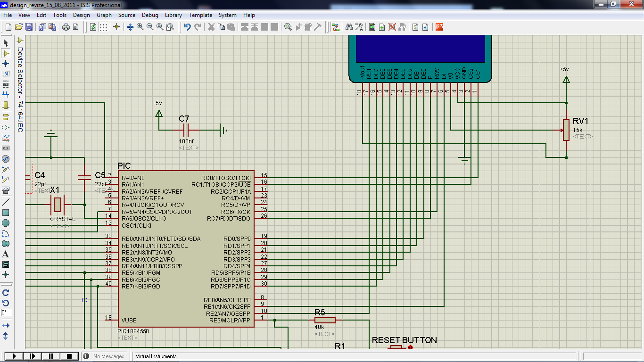The image size is (644, 362).
Task: Stop the simulation
Action: point(69,356)
